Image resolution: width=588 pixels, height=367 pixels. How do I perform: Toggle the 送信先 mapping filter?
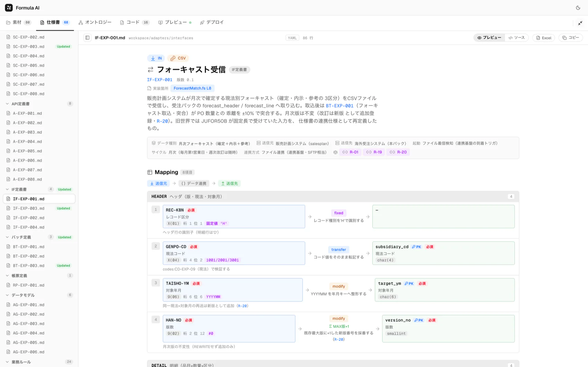tap(229, 183)
